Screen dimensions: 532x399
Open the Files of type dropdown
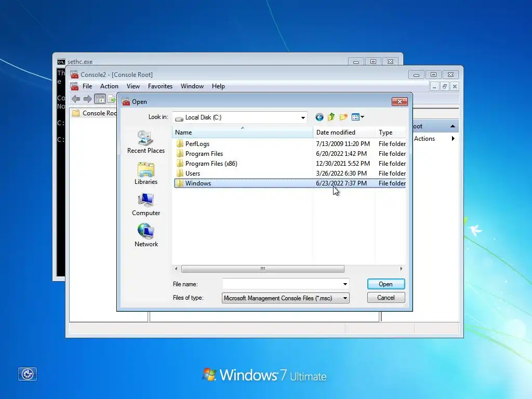pyautogui.click(x=286, y=298)
